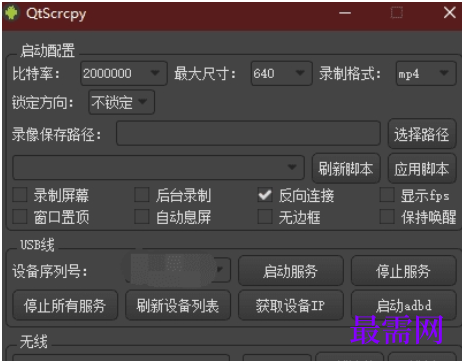
Task: Click the 录制格式: label text
Action: pyautogui.click(x=350, y=73)
